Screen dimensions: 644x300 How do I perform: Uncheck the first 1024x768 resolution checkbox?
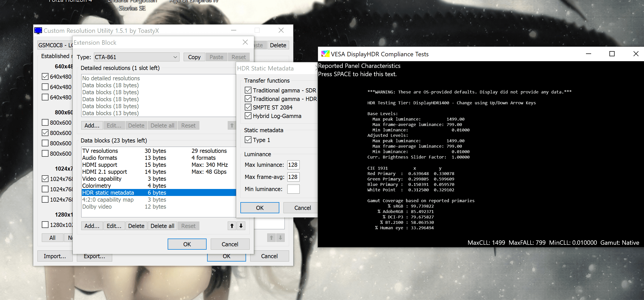pos(45,179)
